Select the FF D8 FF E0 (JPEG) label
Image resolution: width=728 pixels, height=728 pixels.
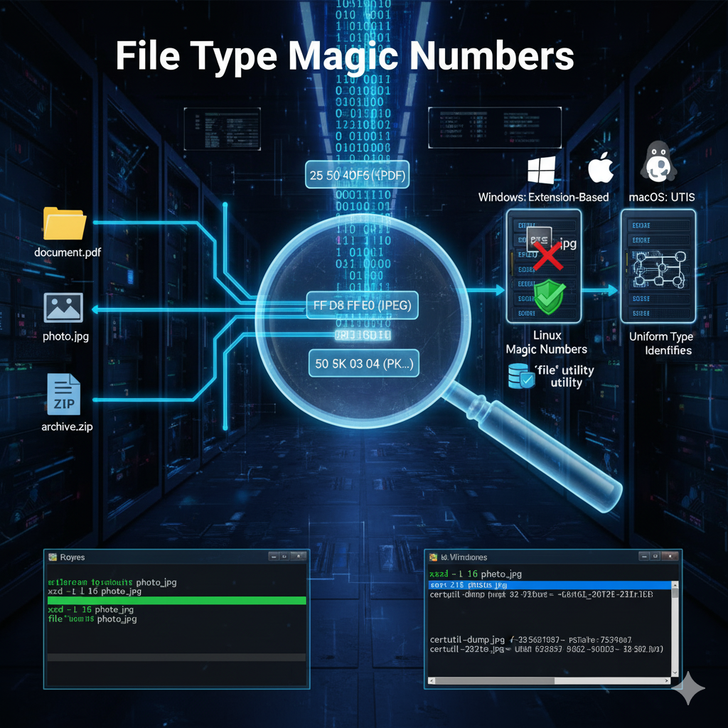pyautogui.click(x=362, y=306)
